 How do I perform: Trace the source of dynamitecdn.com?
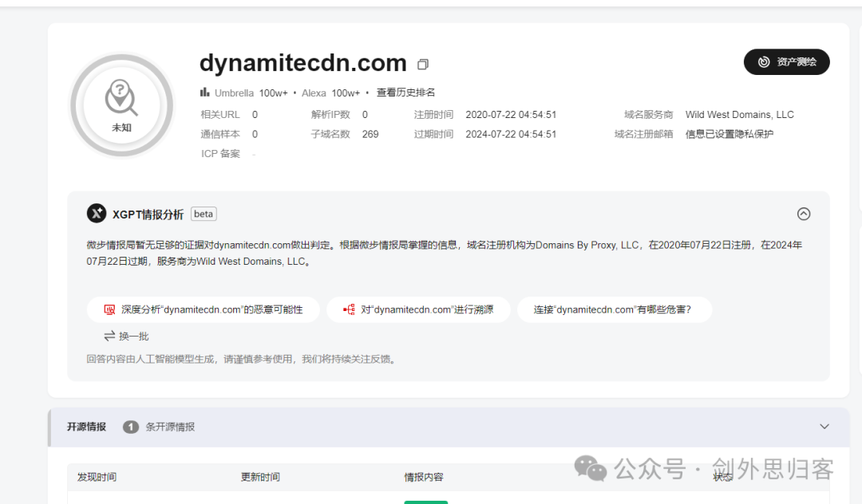[x=418, y=309]
